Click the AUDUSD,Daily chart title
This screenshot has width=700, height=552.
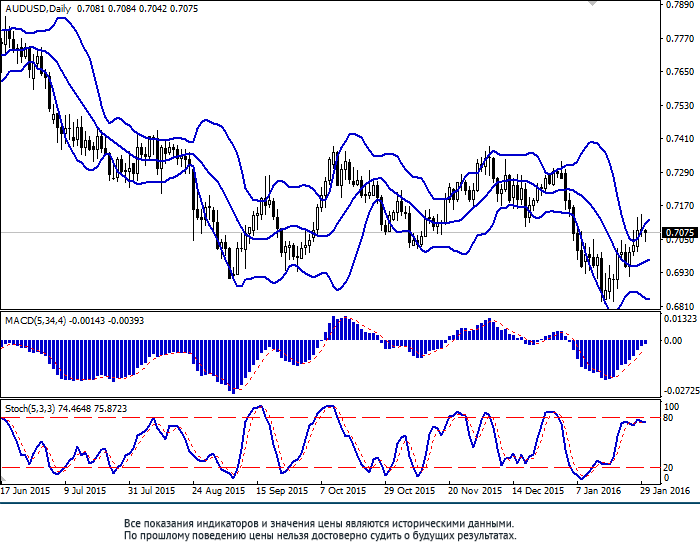click(38, 8)
